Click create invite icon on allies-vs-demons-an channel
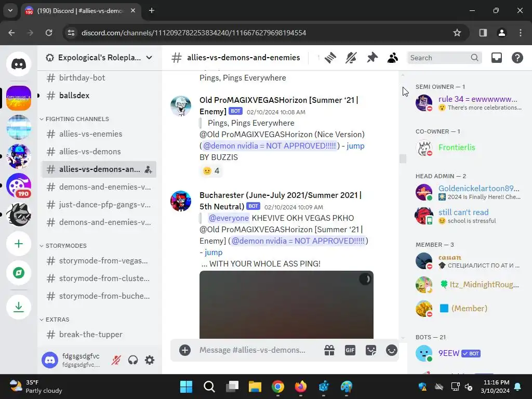This screenshot has height=399, width=532. (148, 169)
